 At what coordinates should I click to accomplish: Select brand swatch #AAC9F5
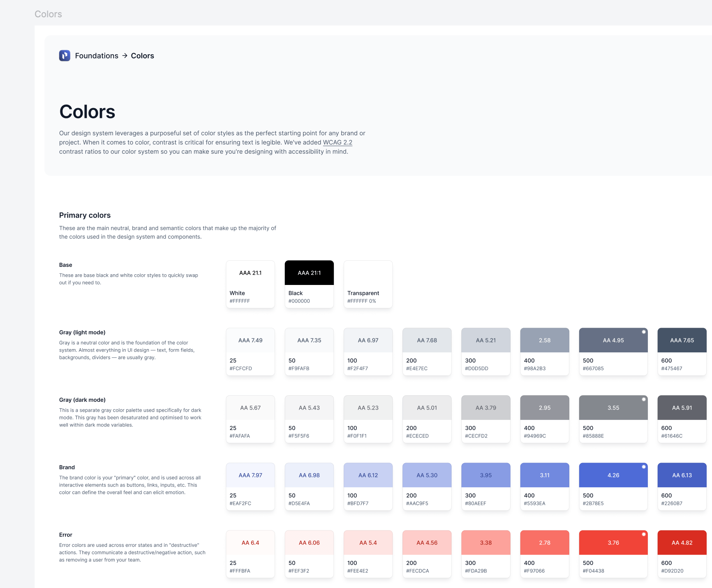tap(427, 486)
